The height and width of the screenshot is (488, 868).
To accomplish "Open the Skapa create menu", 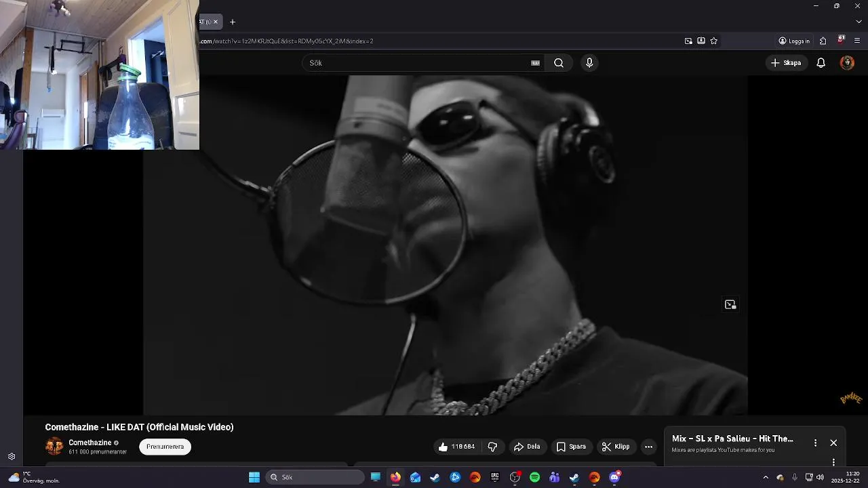I will 786,63.
